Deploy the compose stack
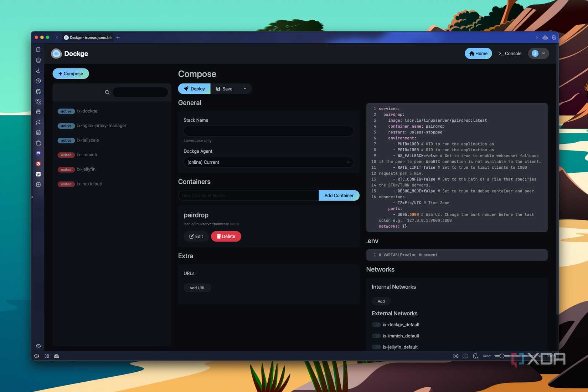Viewport: 588px width, 392px height. [x=194, y=88]
